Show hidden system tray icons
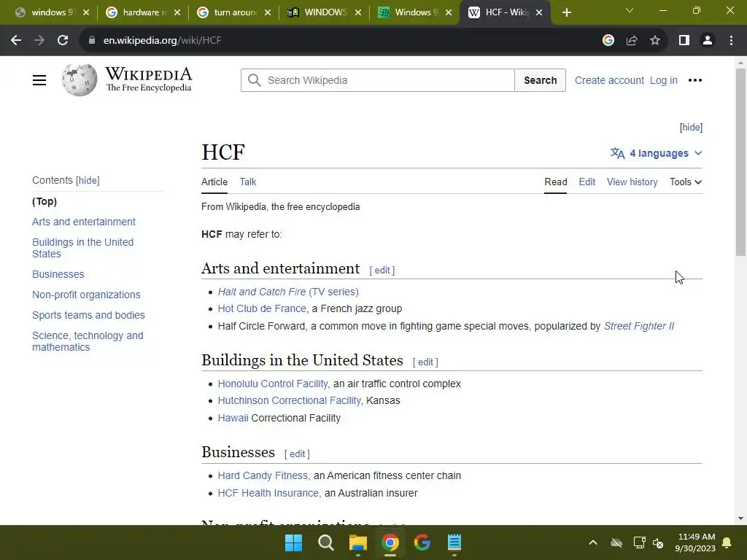 point(593,542)
